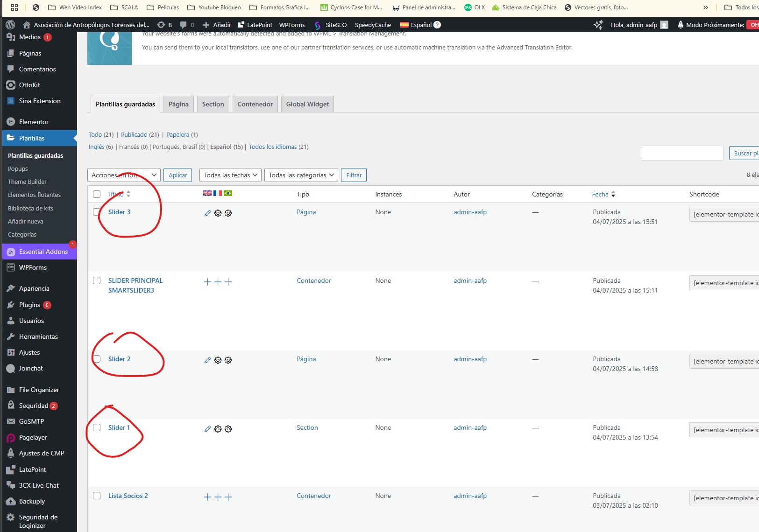Click the Slider 3 shortcode field
Image resolution: width=759 pixels, height=532 pixels.
(x=724, y=214)
